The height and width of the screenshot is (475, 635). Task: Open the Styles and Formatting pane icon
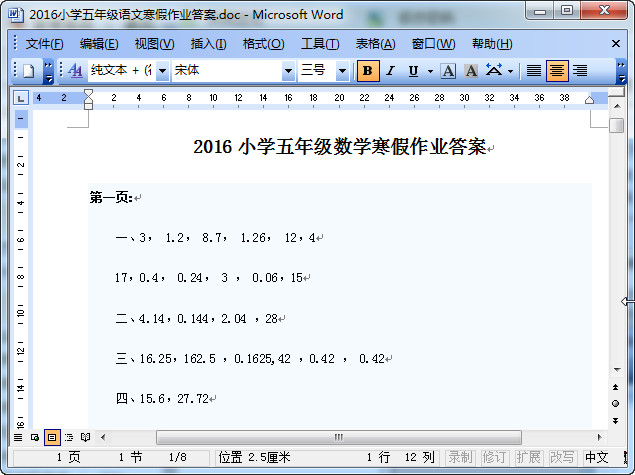[x=75, y=71]
